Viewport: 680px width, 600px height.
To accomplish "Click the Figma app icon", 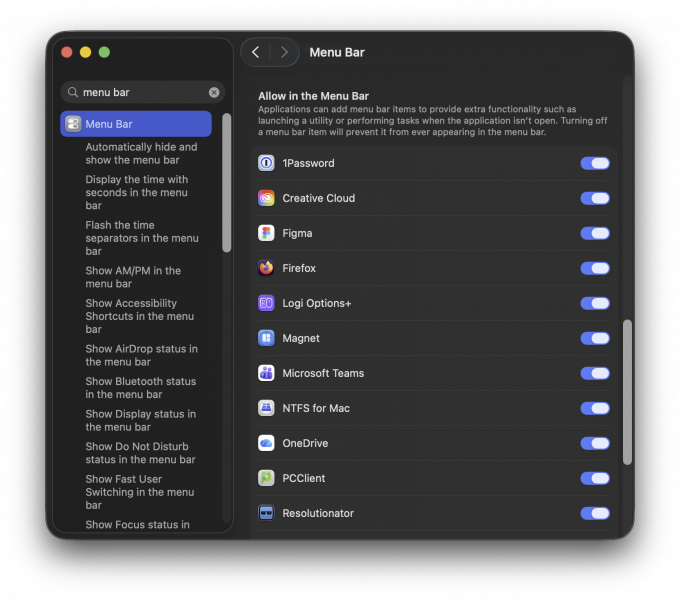I will [x=266, y=233].
